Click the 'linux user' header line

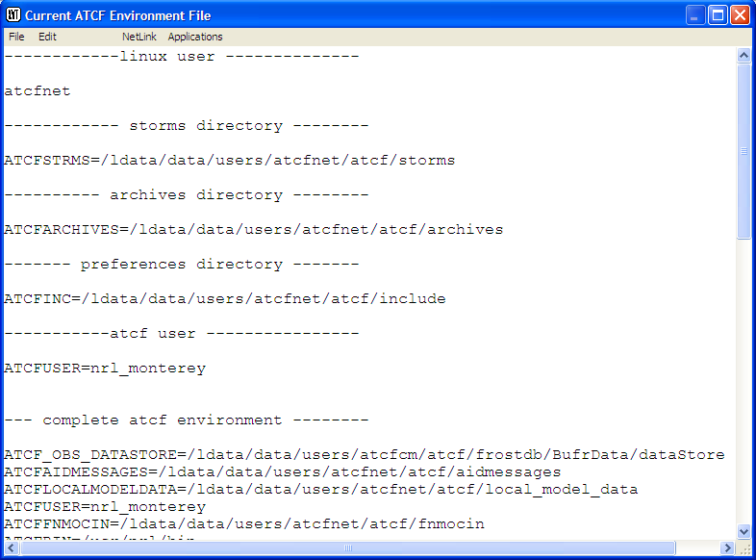[182, 57]
